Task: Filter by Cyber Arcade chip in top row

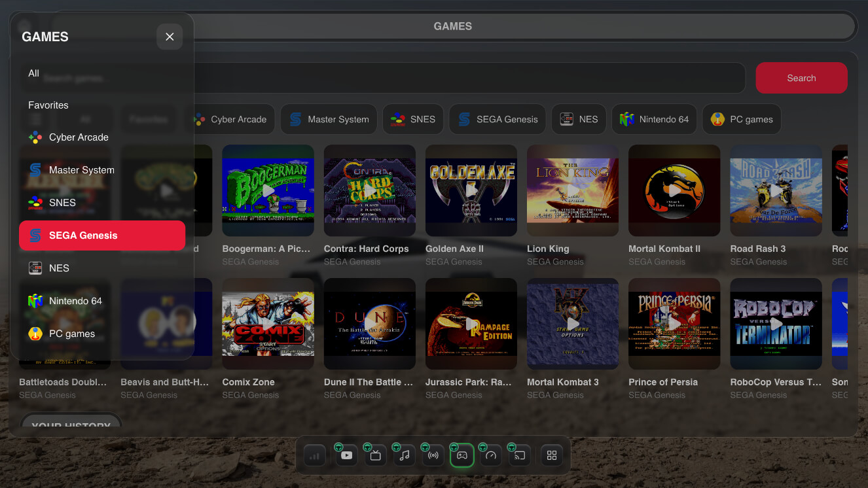Action: coord(230,119)
